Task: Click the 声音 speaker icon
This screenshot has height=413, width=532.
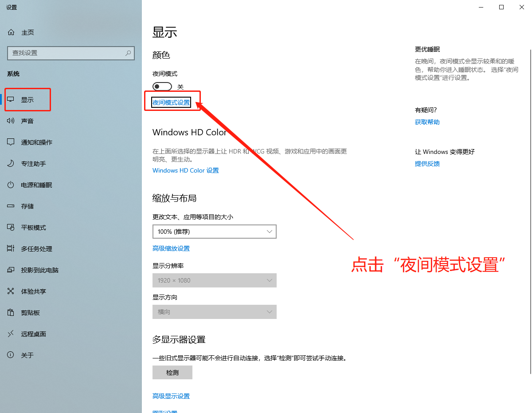Action: click(x=11, y=121)
